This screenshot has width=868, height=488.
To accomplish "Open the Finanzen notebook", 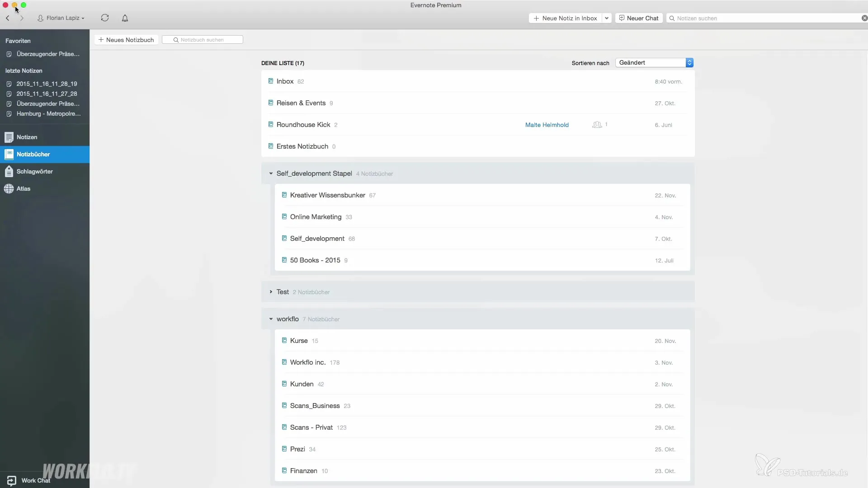I will point(482,471).
